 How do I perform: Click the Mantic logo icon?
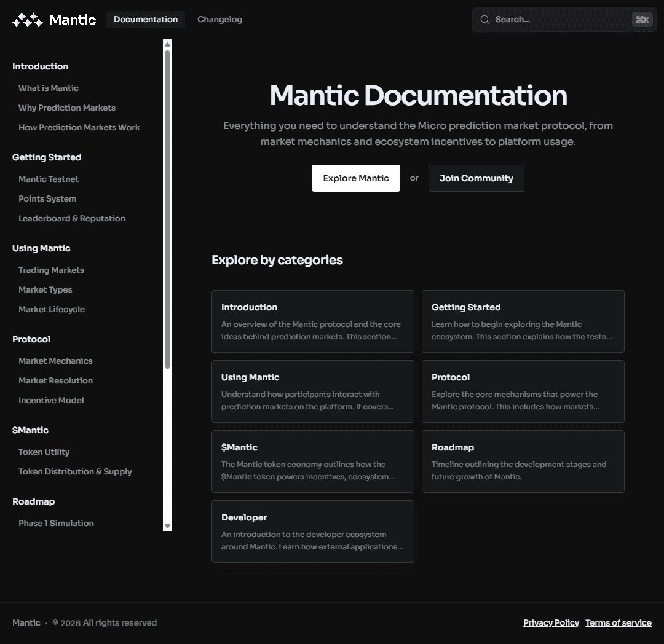[x=28, y=20]
